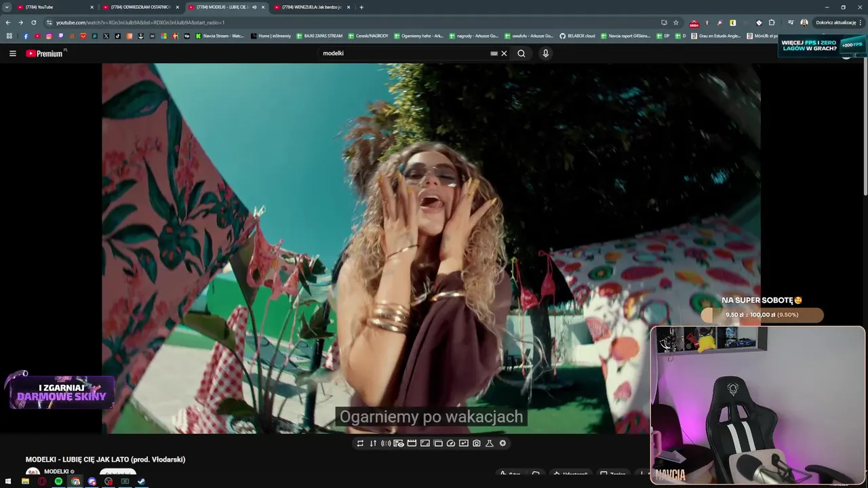Image resolution: width=868 pixels, height=488 pixels.
Task: Open Spotify from taskbar
Action: click(58, 482)
